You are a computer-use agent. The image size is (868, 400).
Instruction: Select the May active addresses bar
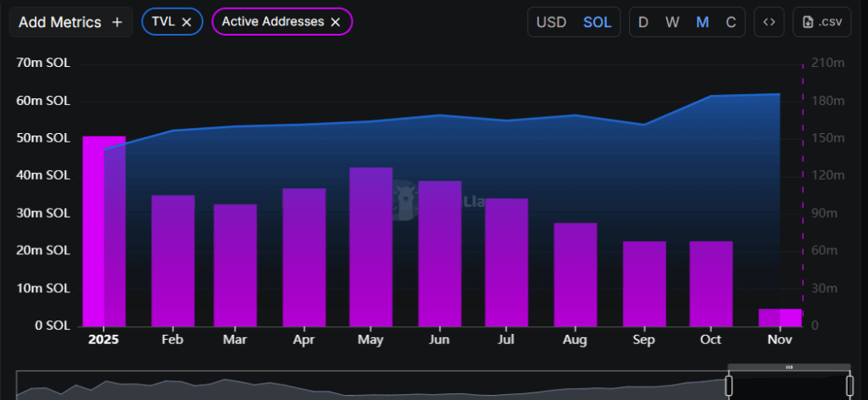tap(371, 247)
